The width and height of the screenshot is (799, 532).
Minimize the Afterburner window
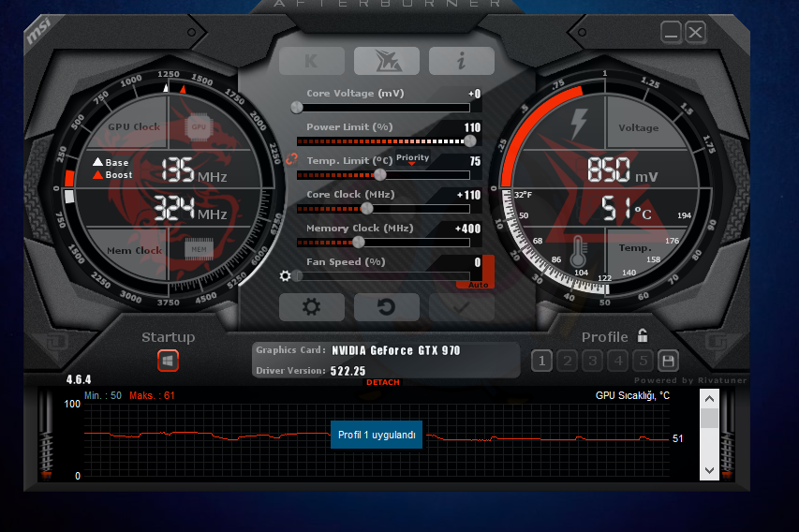pos(671,33)
